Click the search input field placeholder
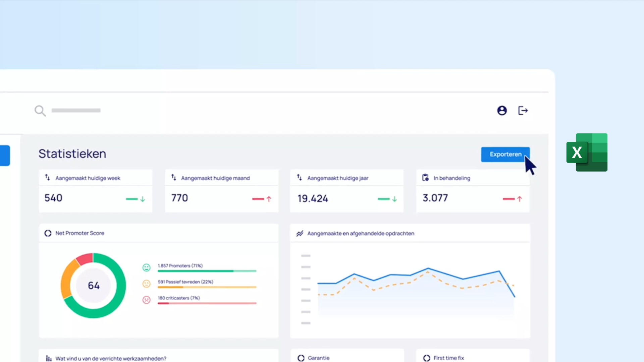Image resolution: width=644 pixels, height=362 pixels. (76, 111)
